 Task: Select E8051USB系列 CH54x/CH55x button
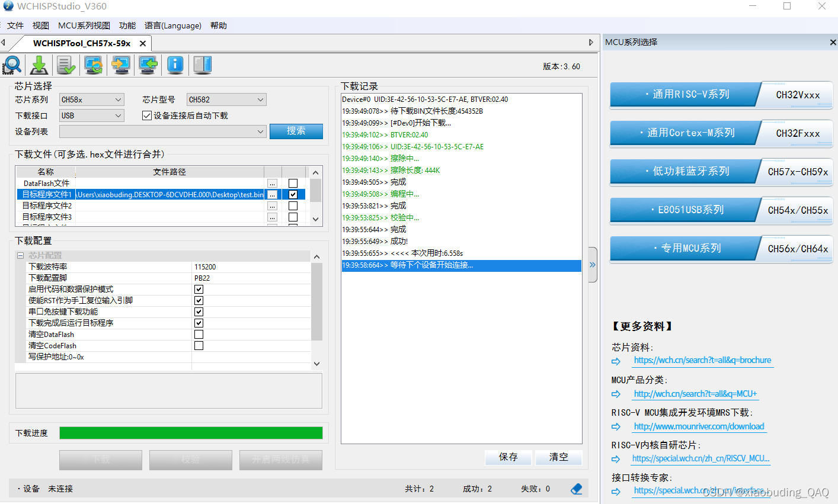pos(721,210)
